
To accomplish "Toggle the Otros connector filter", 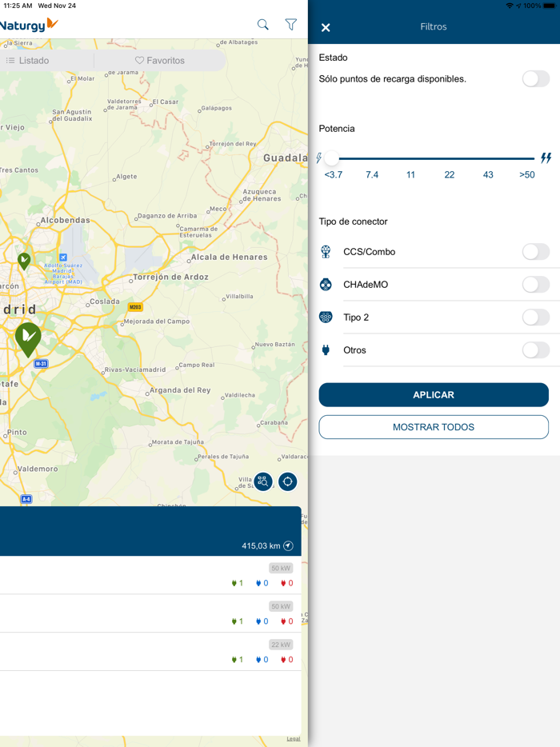I will (535, 350).
